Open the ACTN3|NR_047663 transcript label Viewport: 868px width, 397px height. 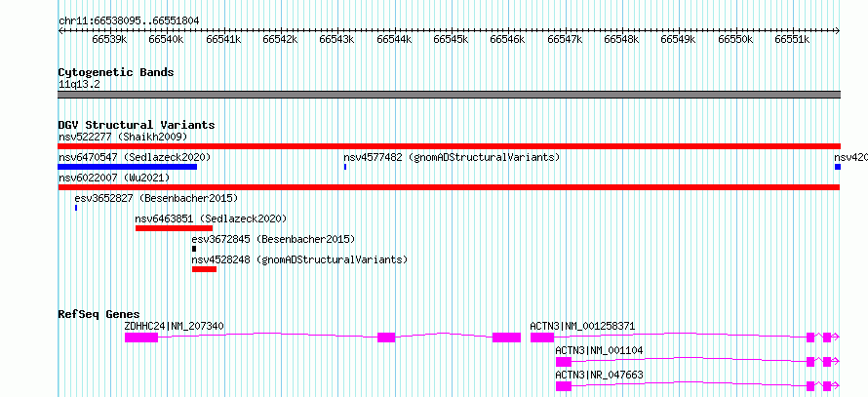point(600,376)
